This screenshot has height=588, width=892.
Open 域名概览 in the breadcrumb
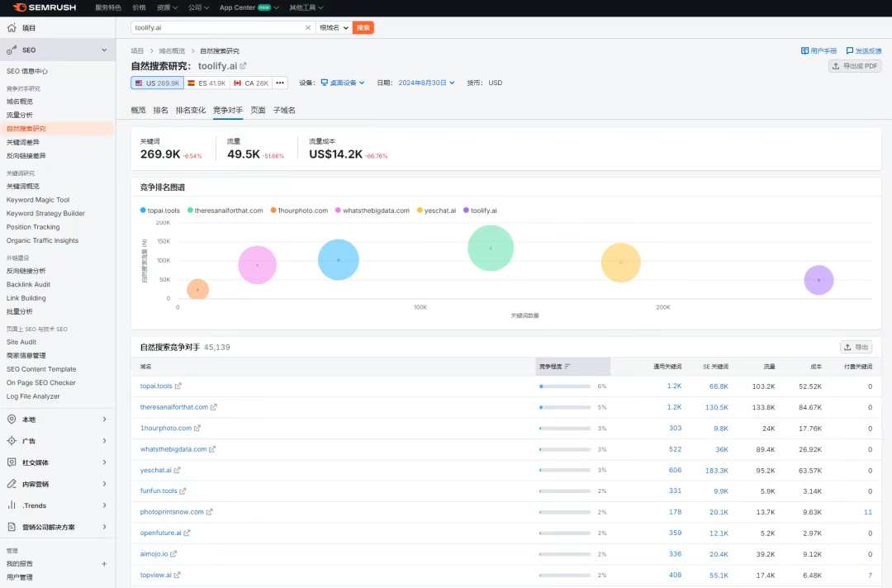(172, 50)
